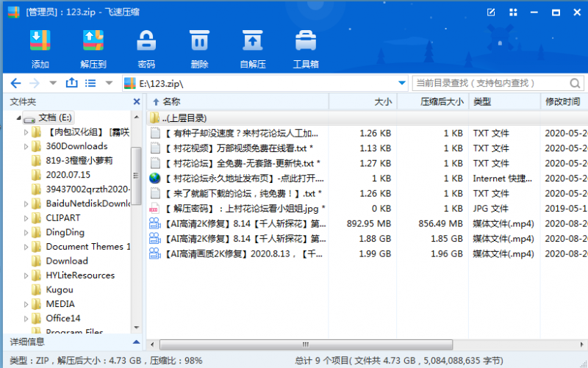Close the 文件夹 folder side panel

click(137, 101)
